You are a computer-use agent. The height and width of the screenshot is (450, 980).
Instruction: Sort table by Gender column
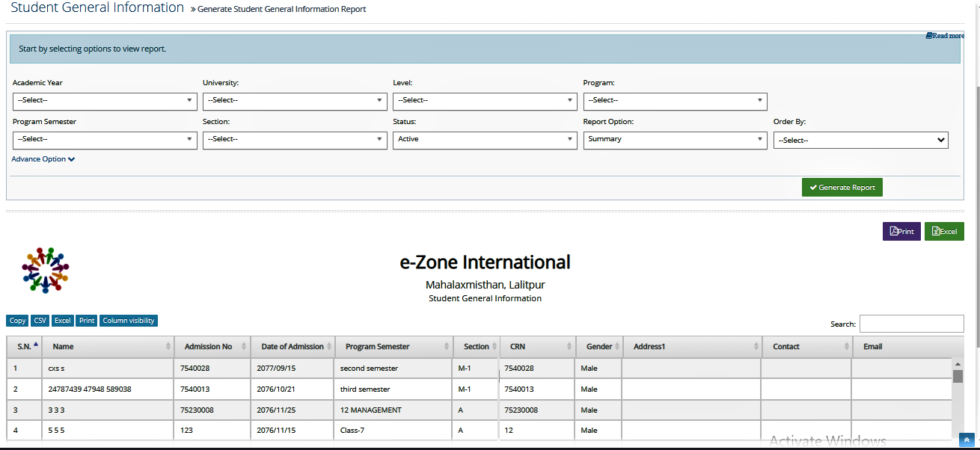tap(599, 347)
